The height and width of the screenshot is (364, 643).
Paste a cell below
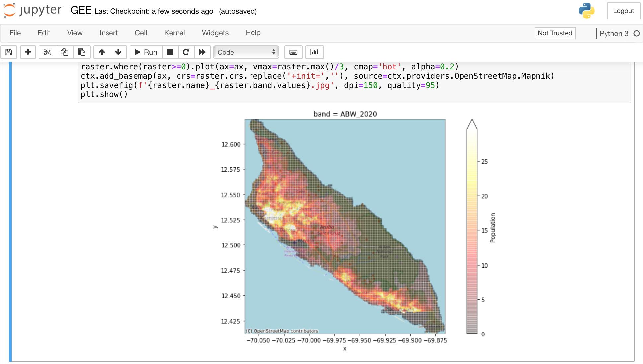coord(82,52)
